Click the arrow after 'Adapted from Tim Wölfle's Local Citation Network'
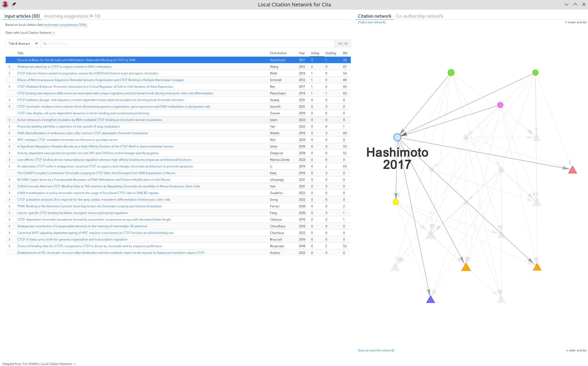The height and width of the screenshot is (366, 588). [x=74, y=364]
